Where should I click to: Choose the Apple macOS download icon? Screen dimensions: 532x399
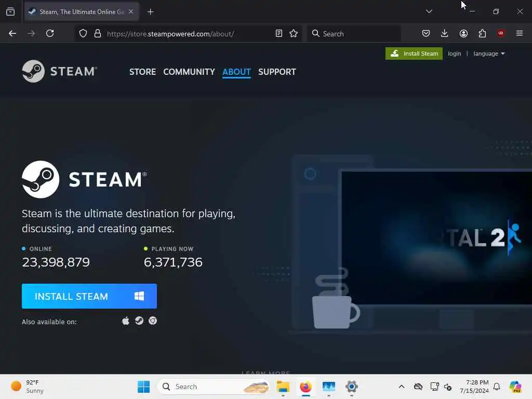pyautogui.click(x=126, y=321)
